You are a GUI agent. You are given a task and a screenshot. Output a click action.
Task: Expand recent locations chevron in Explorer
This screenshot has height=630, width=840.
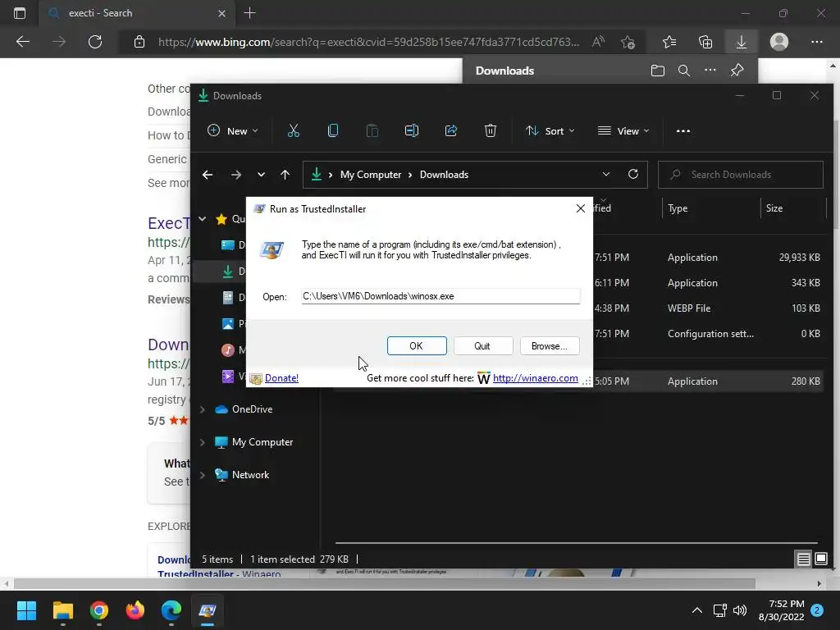click(261, 175)
